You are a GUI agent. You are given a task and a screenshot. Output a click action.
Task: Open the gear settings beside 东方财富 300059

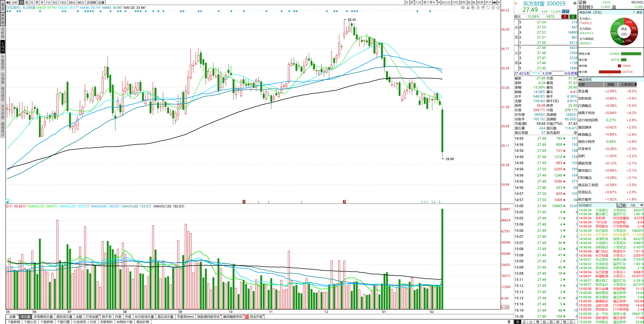(x=575, y=3)
